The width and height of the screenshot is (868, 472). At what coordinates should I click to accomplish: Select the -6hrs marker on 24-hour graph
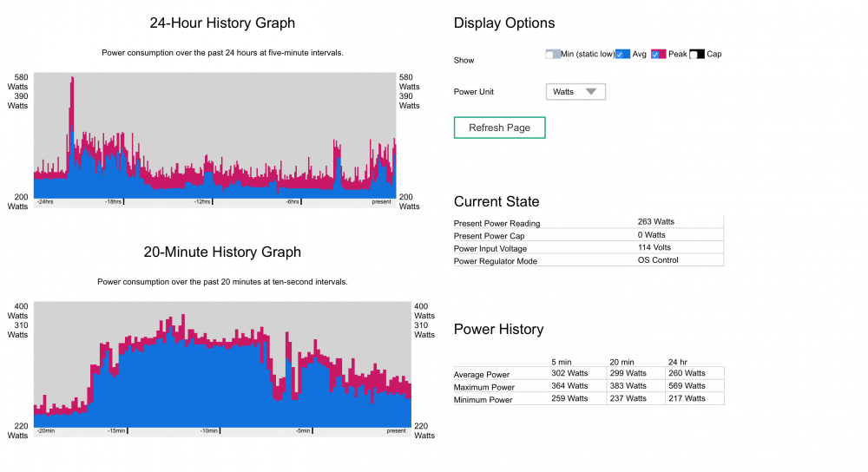pos(293,202)
